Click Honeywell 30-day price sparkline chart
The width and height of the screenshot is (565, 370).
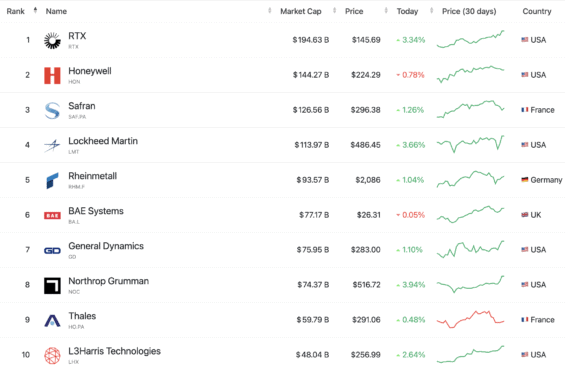pyautogui.click(x=470, y=74)
